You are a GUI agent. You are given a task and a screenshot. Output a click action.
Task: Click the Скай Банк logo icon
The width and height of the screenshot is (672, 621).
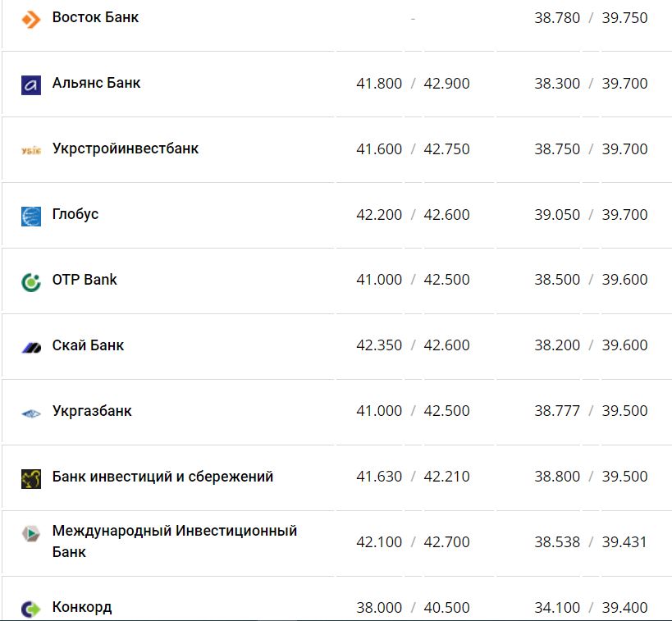[x=31, y=347]
